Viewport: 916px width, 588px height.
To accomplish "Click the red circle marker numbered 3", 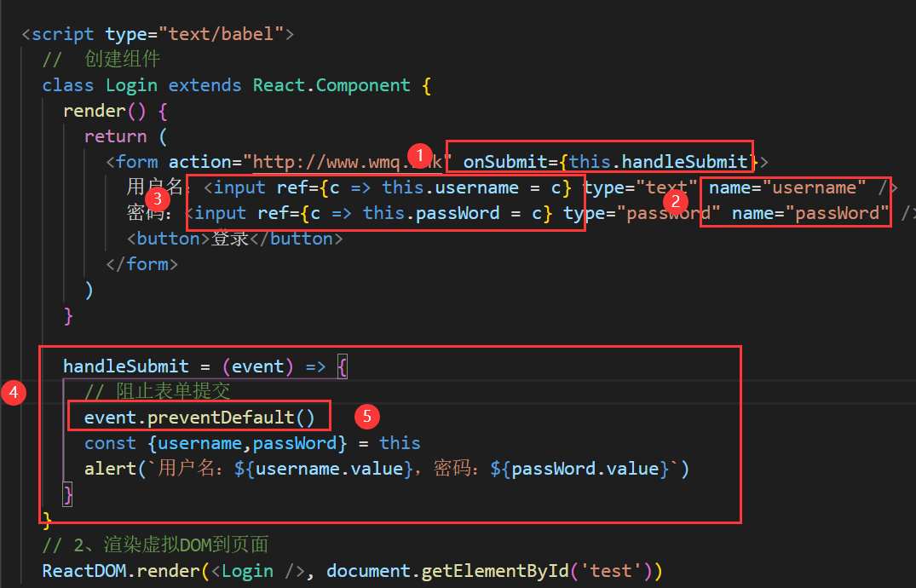I will tap(156, 199).
